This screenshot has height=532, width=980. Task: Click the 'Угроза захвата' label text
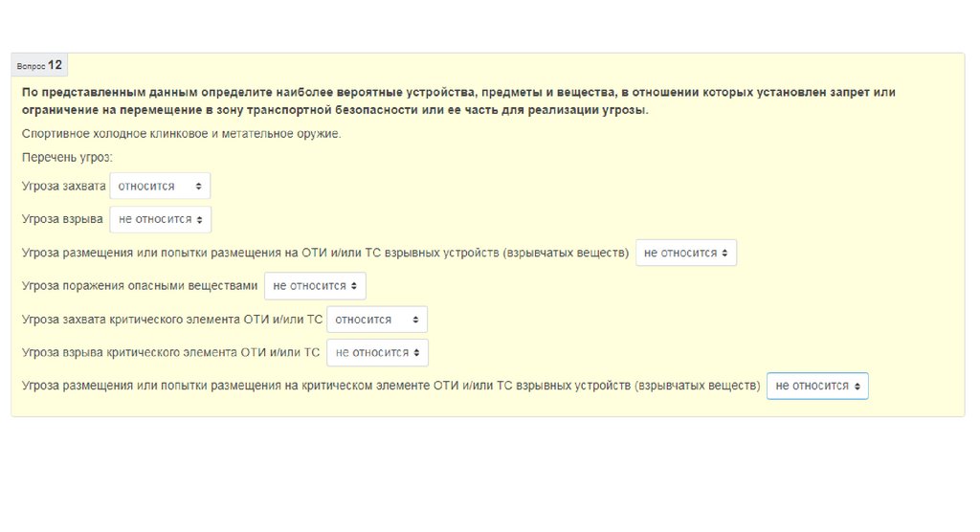[x=63, y=186]
